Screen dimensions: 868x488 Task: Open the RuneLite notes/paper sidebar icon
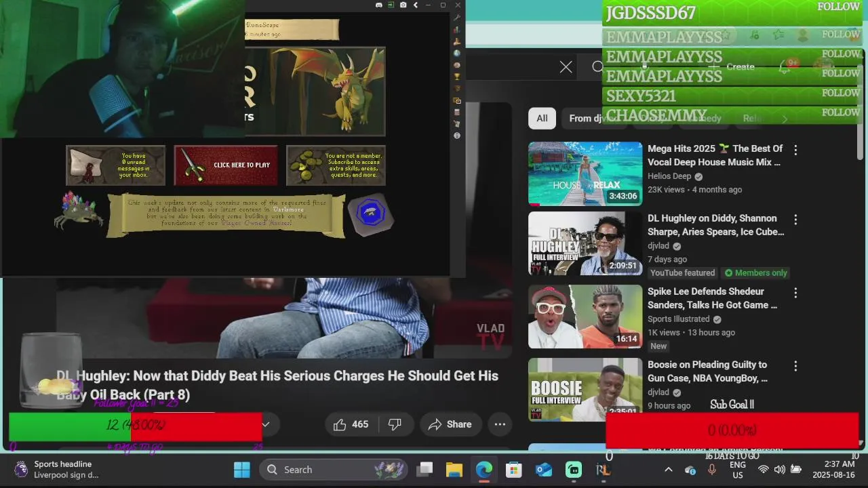coord(457,124)
